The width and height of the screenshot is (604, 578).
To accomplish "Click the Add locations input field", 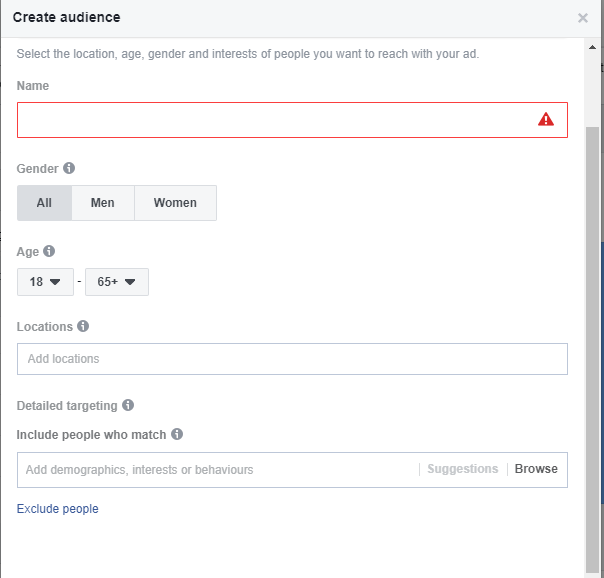I will [x=292, y=359].
